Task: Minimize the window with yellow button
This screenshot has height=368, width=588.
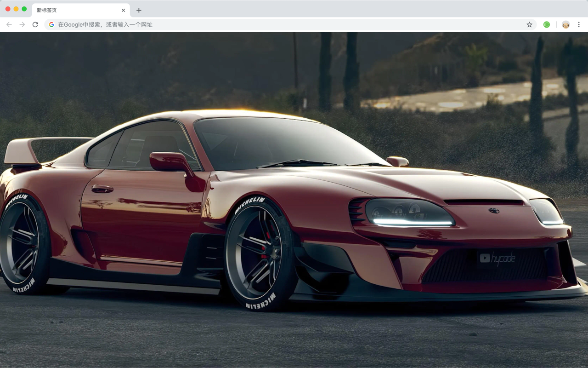Action: pos(16,9)
